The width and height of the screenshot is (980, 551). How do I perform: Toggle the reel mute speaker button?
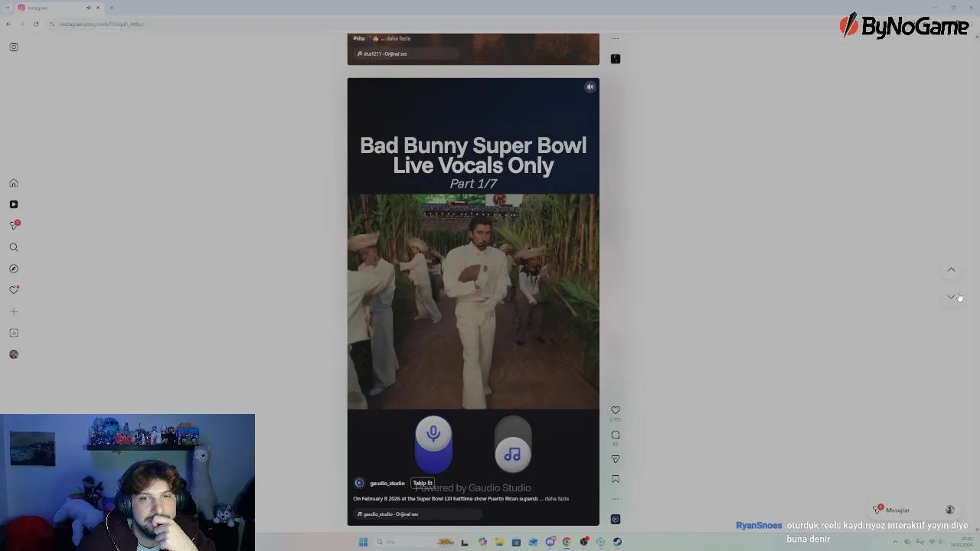(590, 87)
